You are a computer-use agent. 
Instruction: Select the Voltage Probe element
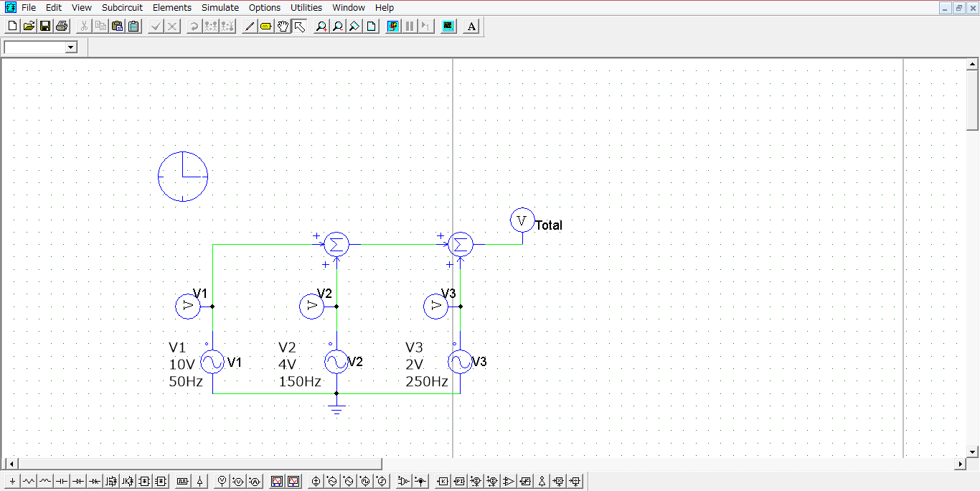(x=220, y=481)
